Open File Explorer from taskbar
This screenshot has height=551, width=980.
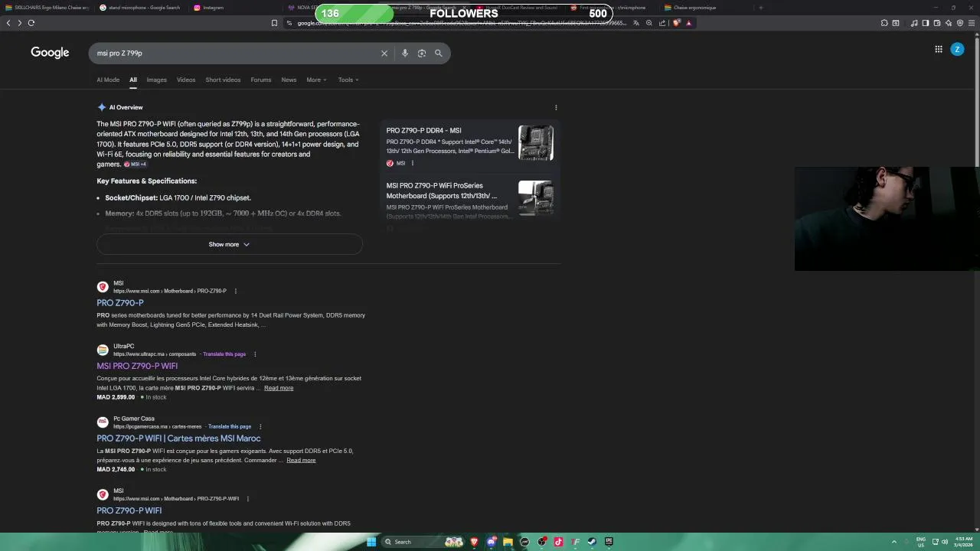(508, 542)
